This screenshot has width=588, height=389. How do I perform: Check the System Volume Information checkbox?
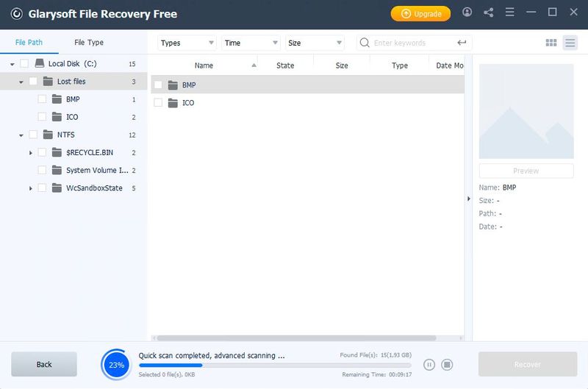[x=42, y=170]
